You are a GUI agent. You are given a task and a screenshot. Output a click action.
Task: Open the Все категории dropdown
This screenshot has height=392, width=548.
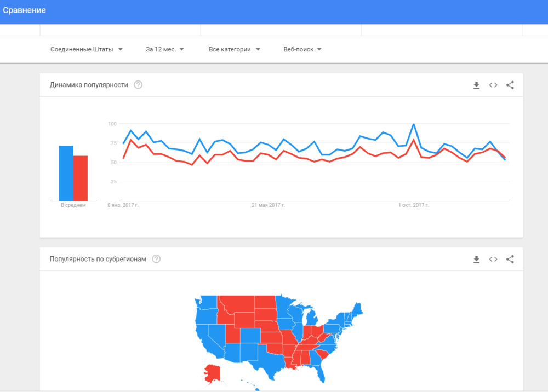235,49
